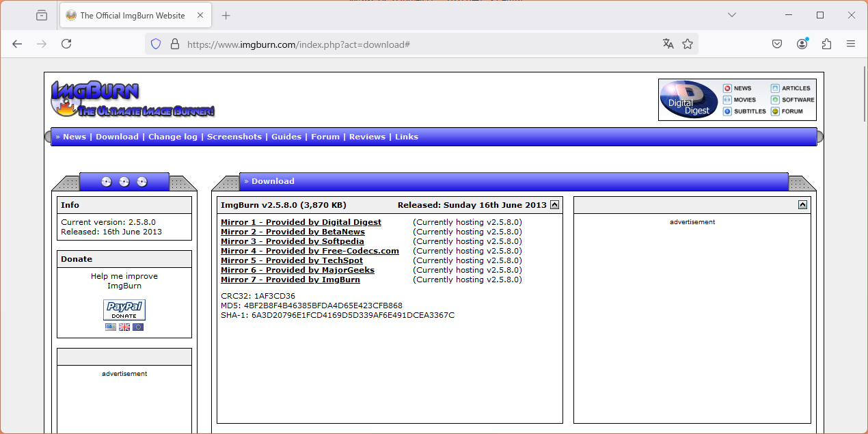Open the Digital Digest logo banner
This screenshot has width=868, height=434.
pyautogui.click(x=689, y=100)
